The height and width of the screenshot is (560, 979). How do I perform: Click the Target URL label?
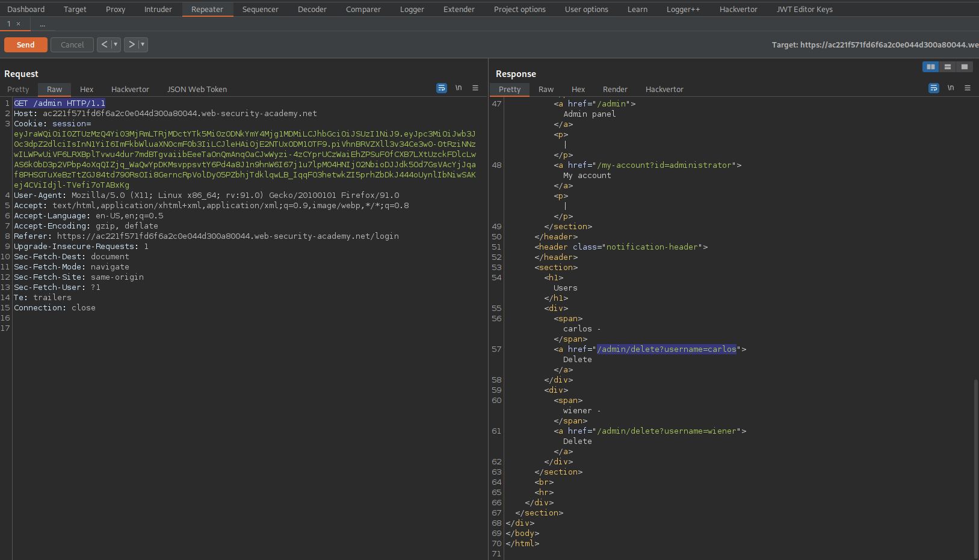pyautogui.click(x=875, y=45)
